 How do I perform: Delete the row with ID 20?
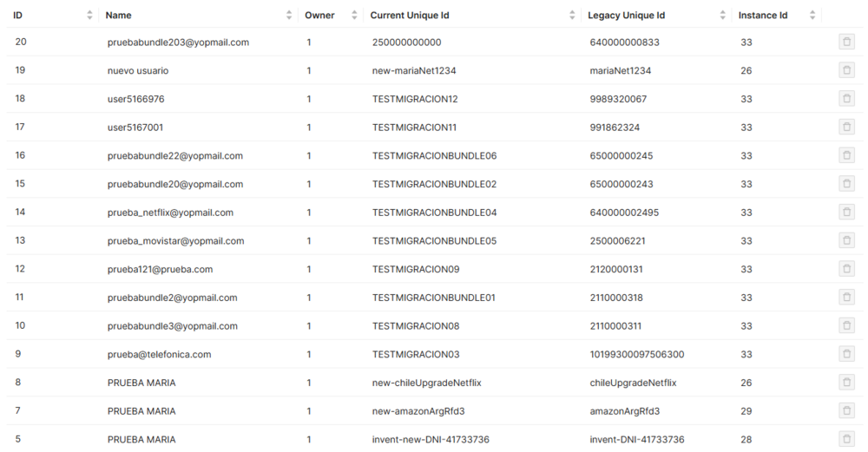(846, 43)
